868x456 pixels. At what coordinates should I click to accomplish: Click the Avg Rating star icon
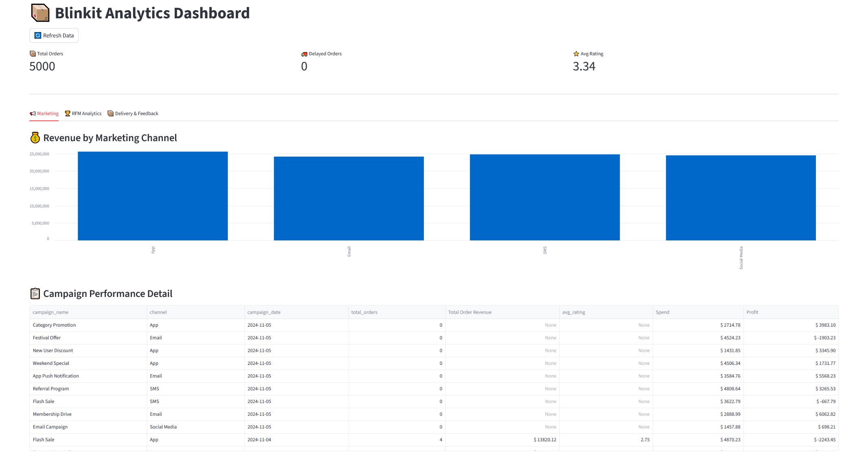coord(576,54)
